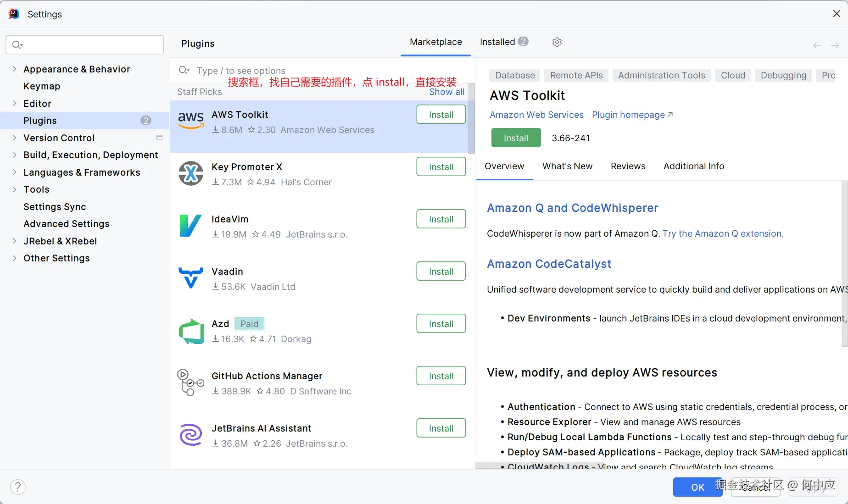Install AWS Toolkit from the list
The height and width of the screenshot is (504, 848).
pyautogui.click(x=441, y=115)
